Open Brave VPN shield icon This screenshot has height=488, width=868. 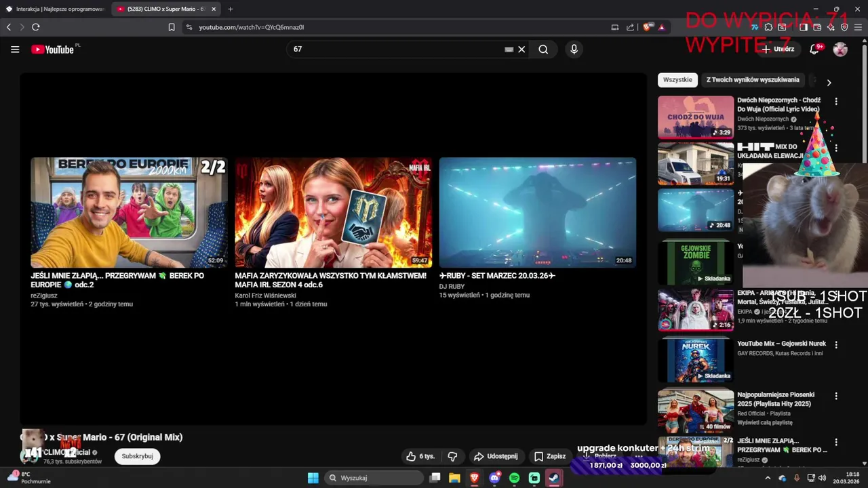[844, 27]
